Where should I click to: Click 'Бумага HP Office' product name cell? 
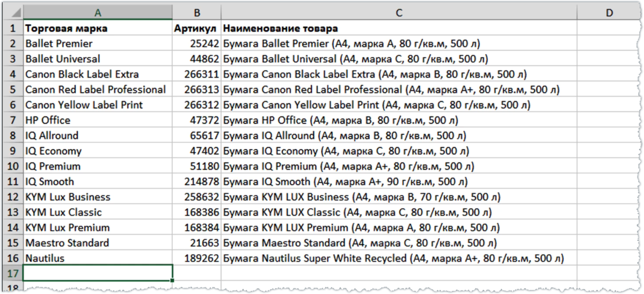pos(399,120)
